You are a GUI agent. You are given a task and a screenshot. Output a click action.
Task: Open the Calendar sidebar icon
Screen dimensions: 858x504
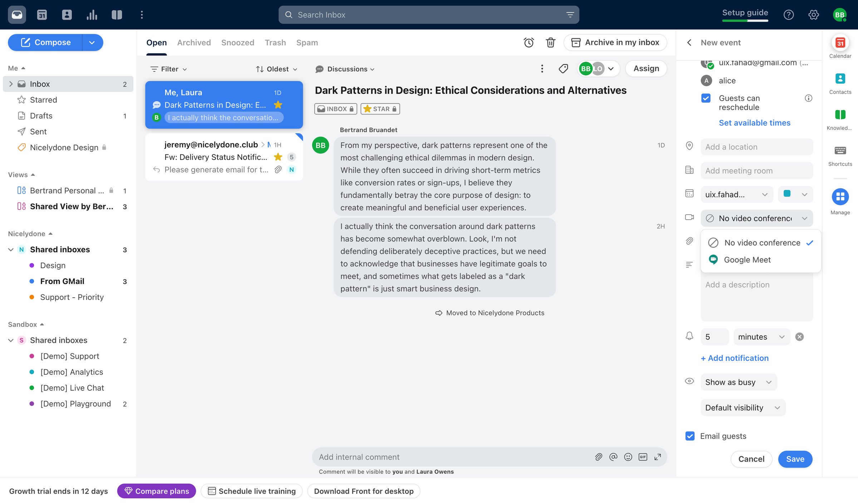point(840,47)
